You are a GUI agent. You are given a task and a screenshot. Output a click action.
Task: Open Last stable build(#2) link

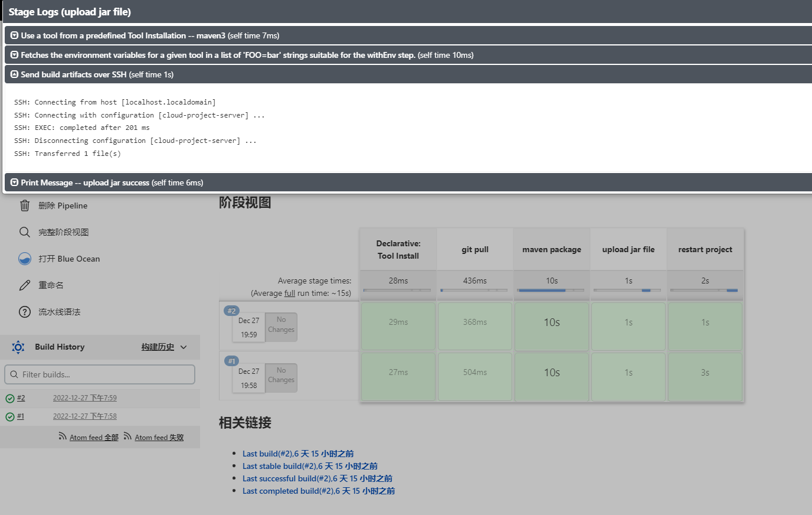pyautogui.click(x=310, y=466)
